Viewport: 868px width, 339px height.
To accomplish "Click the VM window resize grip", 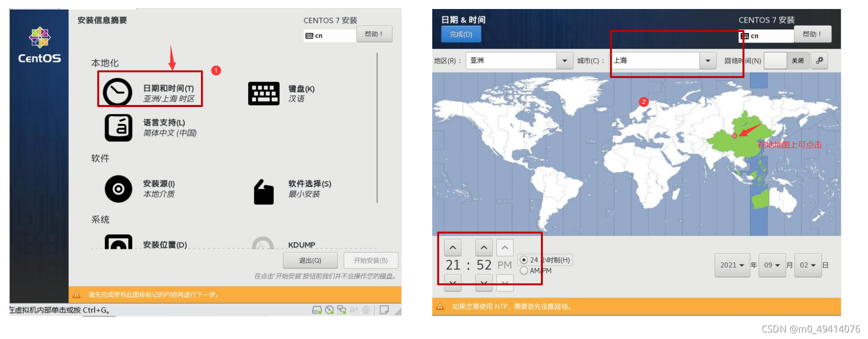I will [x=398, y=311].
